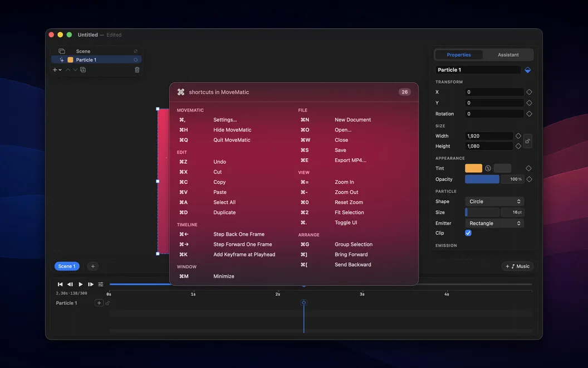The image size is (588, 368).
Task: Open timeline settings sliders icon
Action: point(100,284)
